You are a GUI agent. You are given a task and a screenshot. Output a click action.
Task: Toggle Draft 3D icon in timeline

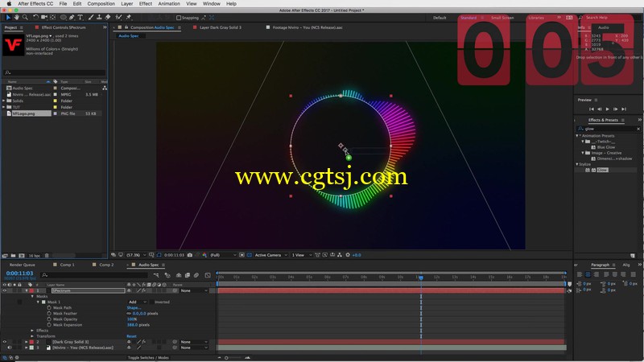167,275
